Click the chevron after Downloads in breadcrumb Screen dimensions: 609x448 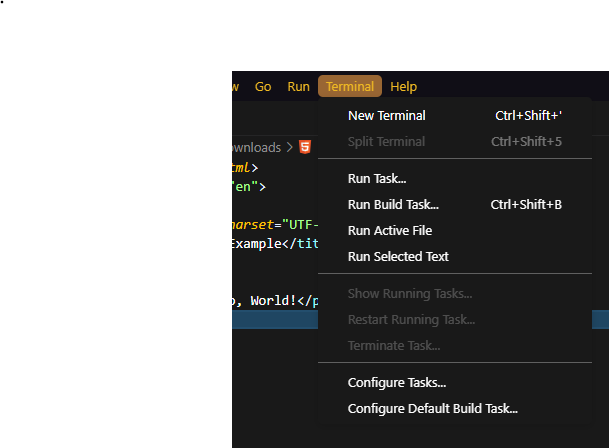(290, 147)
